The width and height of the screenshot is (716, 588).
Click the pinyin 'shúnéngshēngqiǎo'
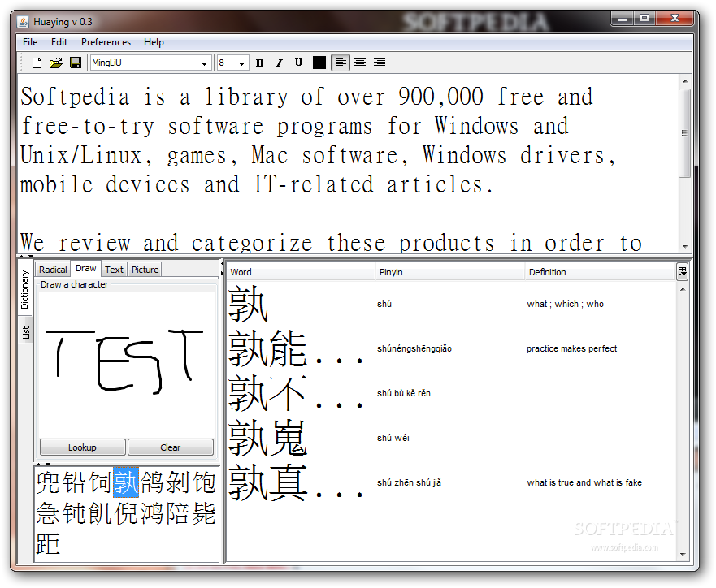click(x=414, y=348)
